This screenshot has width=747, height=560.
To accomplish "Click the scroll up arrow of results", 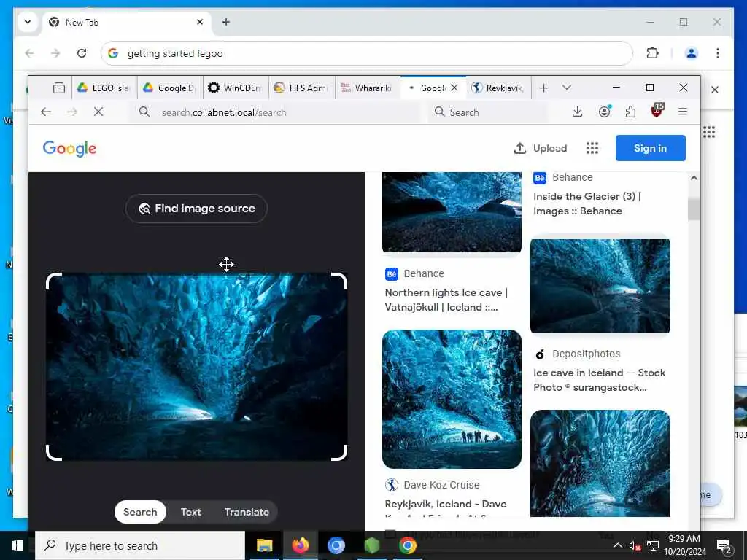I will 694,178.
